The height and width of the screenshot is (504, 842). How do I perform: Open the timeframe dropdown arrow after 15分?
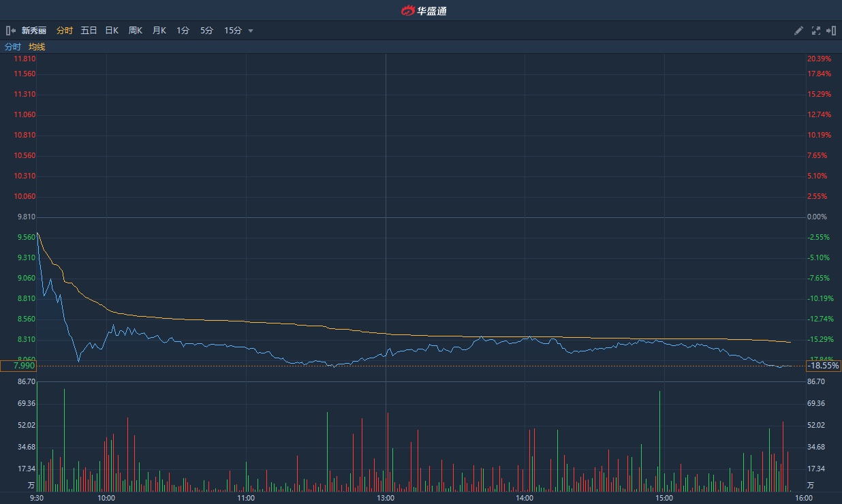coord(251,31)
